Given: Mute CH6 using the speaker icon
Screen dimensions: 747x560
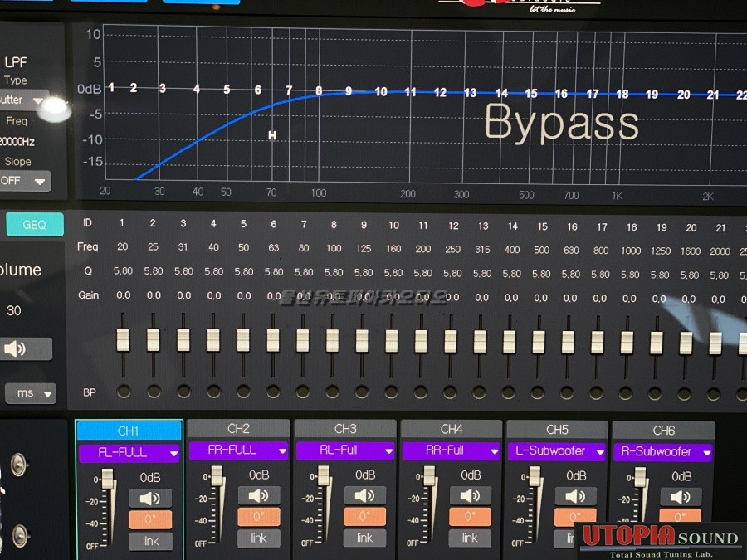Looking at the screenshot, I should click(681, 496).
